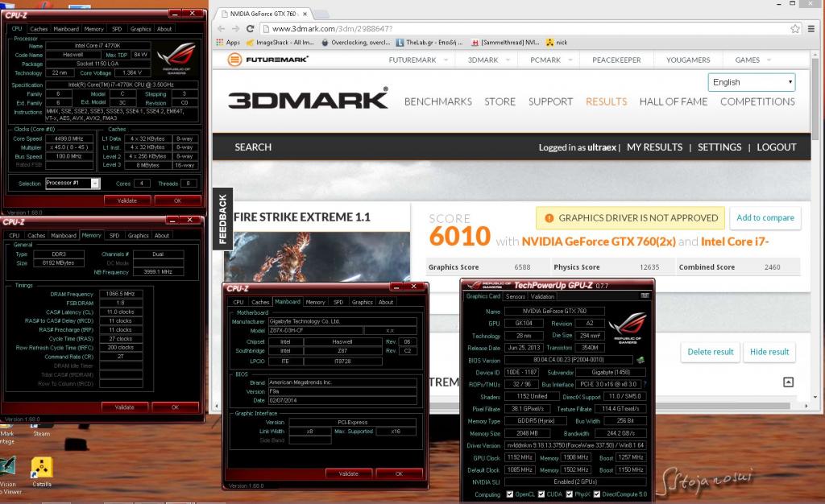The width and height of the screenshot is (825, 504).
Task: Click the page scroll down arrow
Action: click(815, 397)
